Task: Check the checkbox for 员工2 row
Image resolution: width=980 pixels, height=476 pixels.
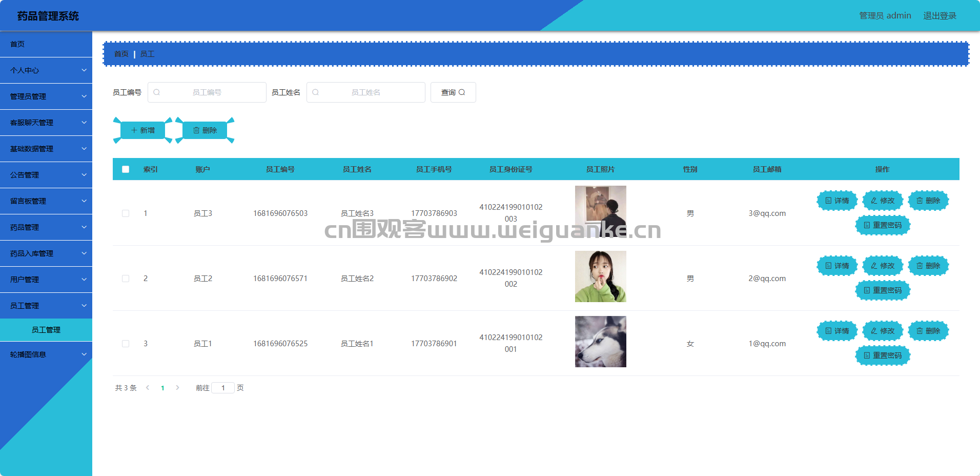Action: [x=126, y=279]
